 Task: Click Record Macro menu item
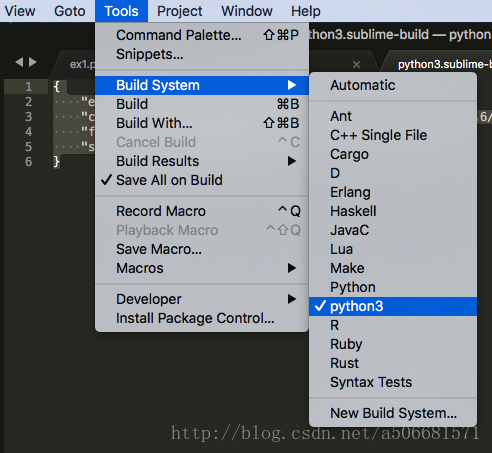click(x=202, y=211)
